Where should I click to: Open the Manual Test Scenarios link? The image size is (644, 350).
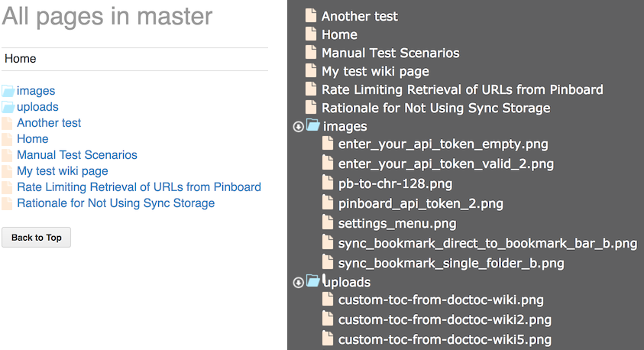click(77, 155)
